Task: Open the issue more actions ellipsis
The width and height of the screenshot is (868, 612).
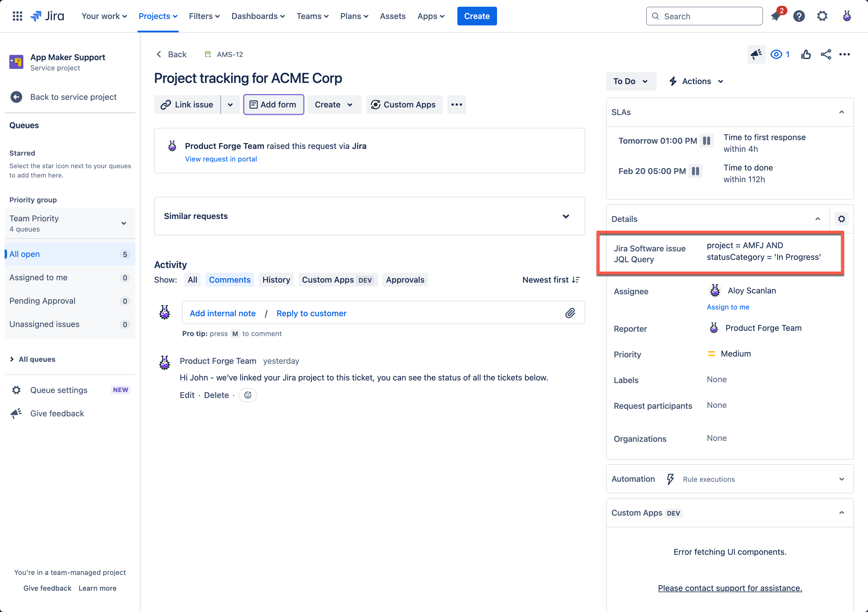Action: 845,55
